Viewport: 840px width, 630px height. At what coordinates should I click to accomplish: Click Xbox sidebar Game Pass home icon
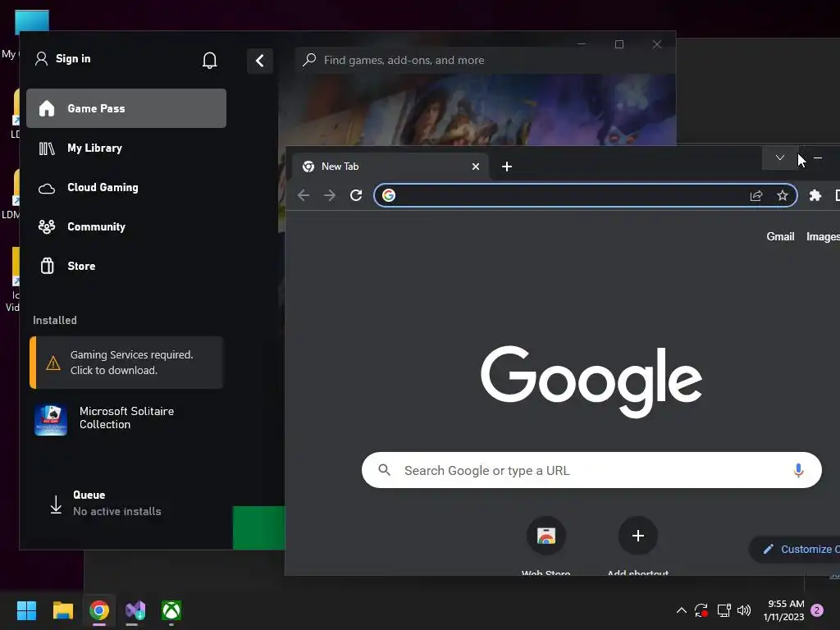[47, 108]
